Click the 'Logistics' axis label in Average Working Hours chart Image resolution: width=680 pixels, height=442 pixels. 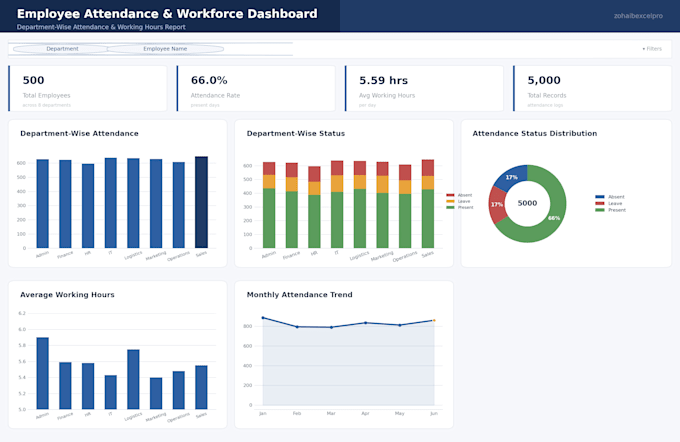133,417
